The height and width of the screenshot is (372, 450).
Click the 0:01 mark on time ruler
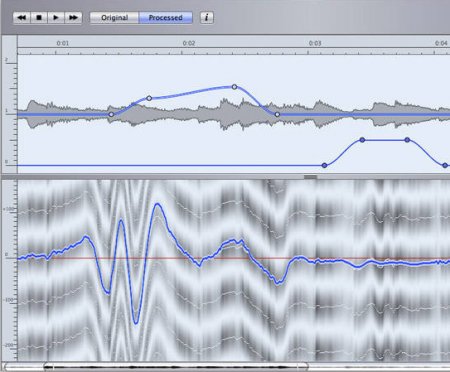[x=62, y=43]
